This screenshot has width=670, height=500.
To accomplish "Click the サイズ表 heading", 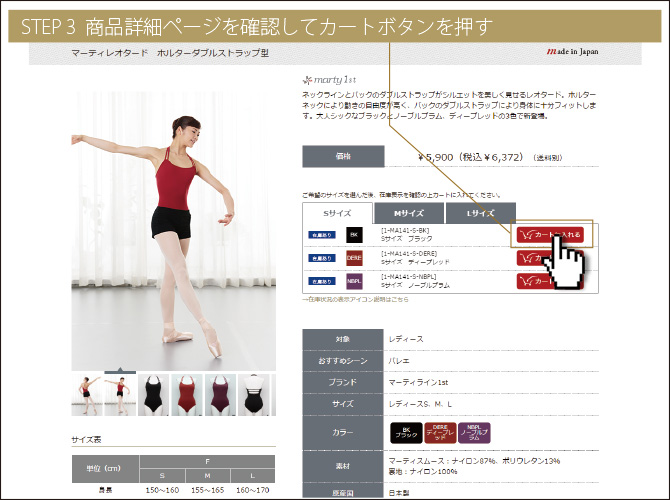I will pos(86,439).
